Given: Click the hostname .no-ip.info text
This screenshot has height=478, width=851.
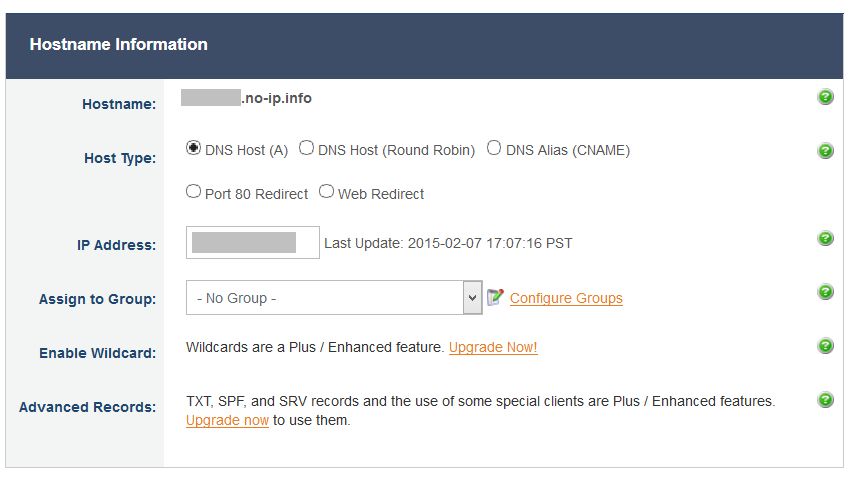Looking at the screenshot, I should pos(276,98).
